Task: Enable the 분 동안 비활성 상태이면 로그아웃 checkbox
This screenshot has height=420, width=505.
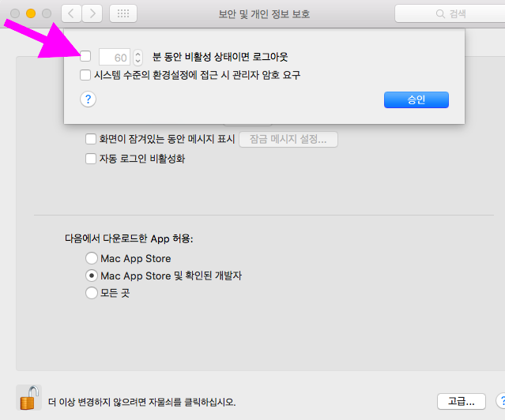Action: (86, 57)
